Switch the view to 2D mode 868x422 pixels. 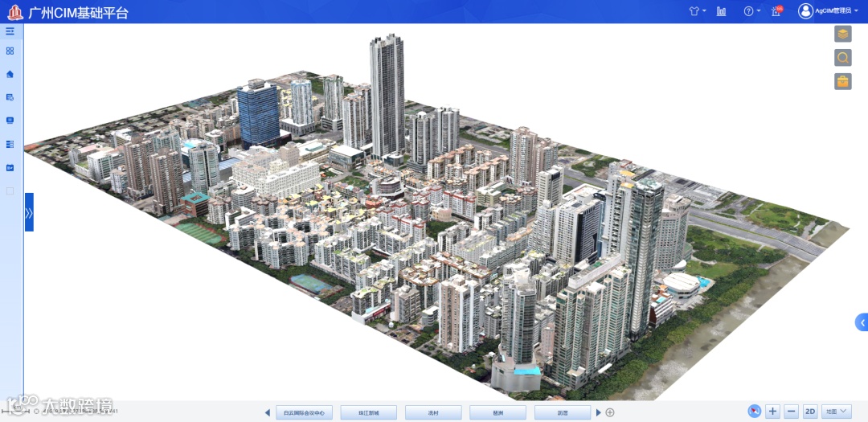click(x=810, y=412)
